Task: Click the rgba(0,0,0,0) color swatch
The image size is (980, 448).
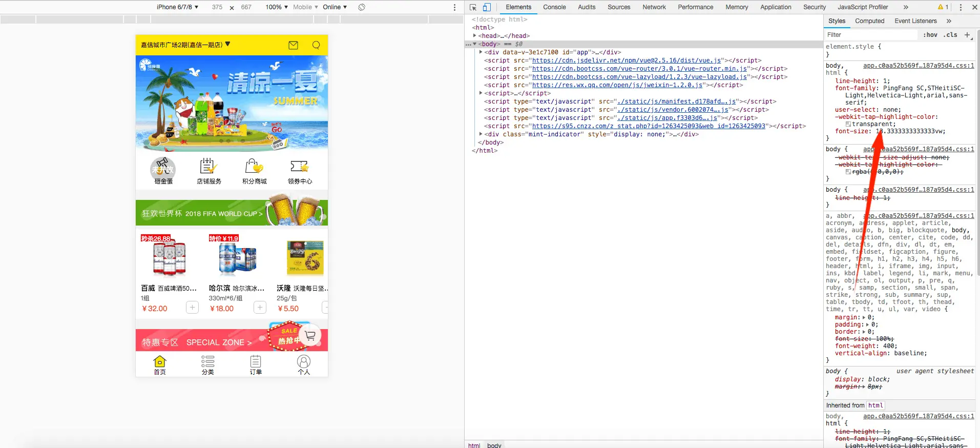Action: coord(848,172)
